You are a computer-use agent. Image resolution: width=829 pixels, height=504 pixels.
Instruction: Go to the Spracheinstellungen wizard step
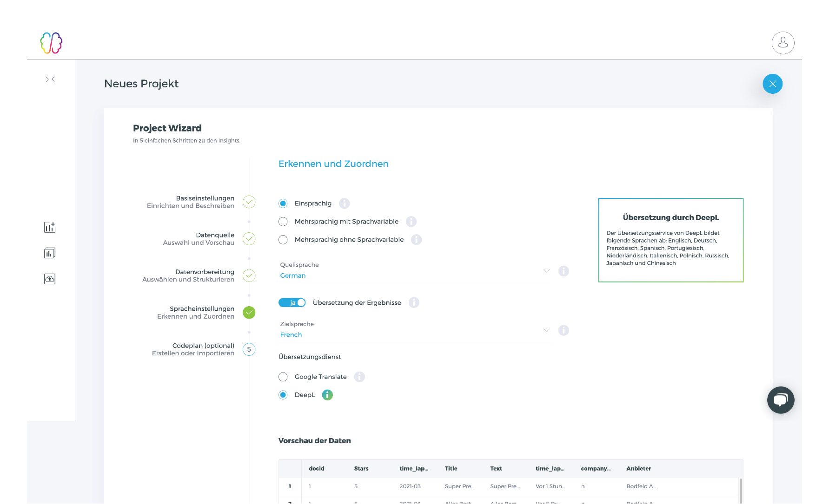(196, 313)
